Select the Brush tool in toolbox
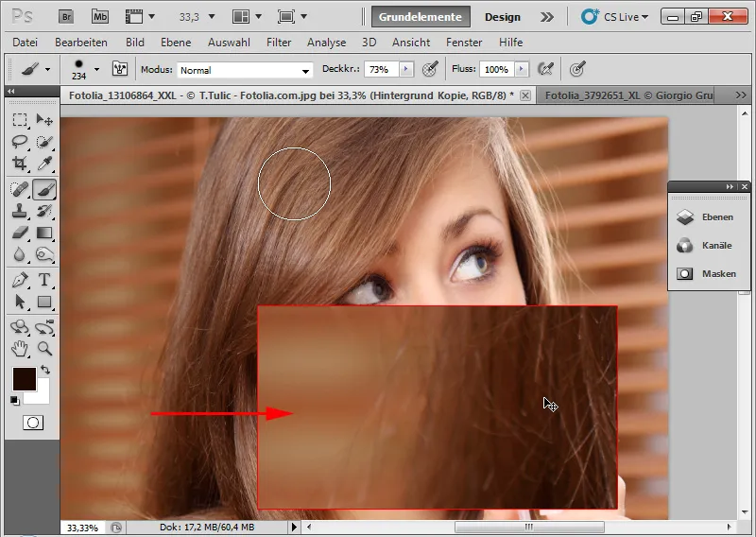756x537 pixels. click(x=44, y=189)
